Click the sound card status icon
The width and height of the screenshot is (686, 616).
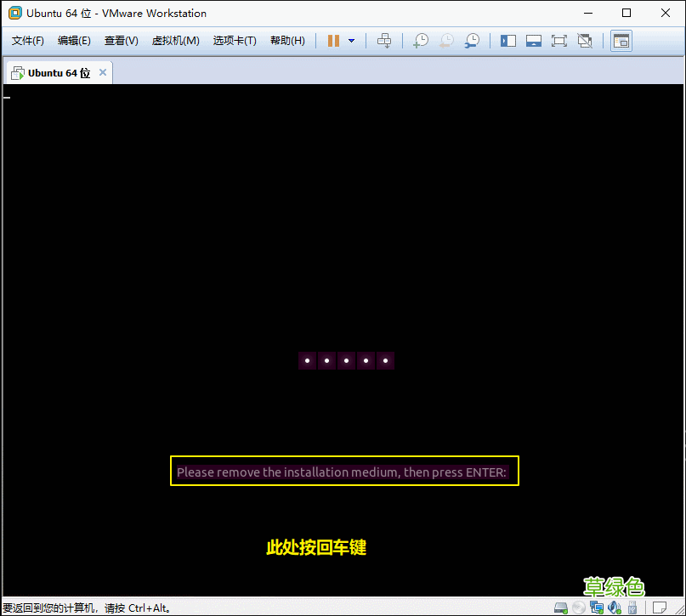(615, 608)
